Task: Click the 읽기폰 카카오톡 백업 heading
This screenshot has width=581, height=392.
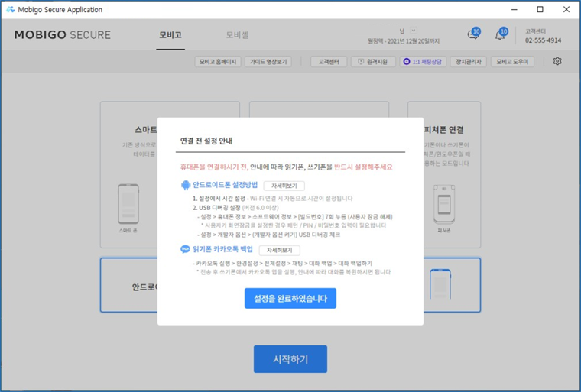Action: coord(222,249)
